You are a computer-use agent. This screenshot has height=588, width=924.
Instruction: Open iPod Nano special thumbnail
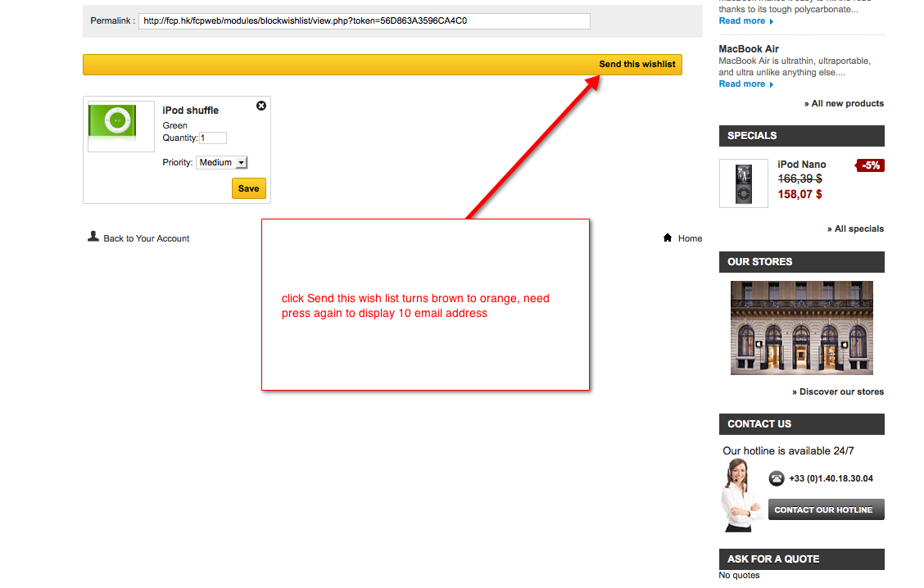744,183
